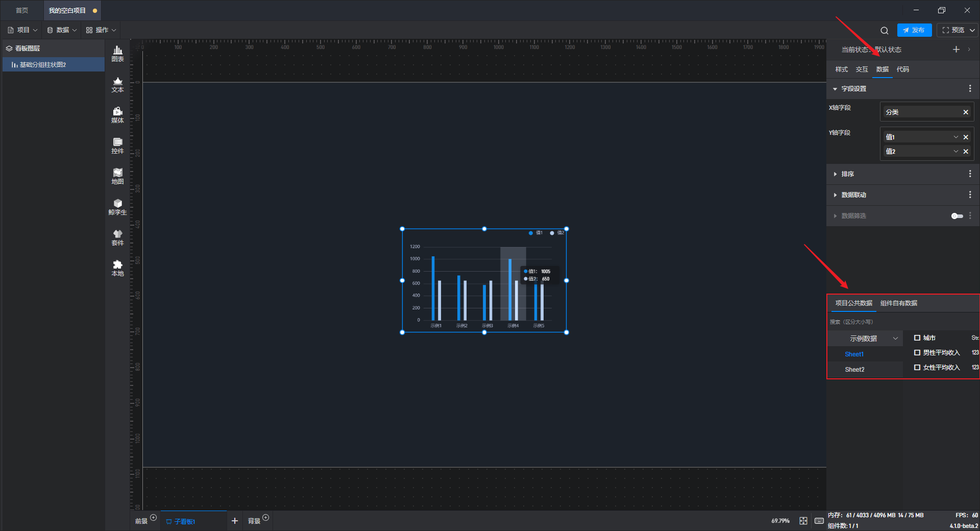The height and width of the screenshot is (531, 980).
Task: Click the fit-to-screen icon in status bar
Action: [x=803, y=521]
